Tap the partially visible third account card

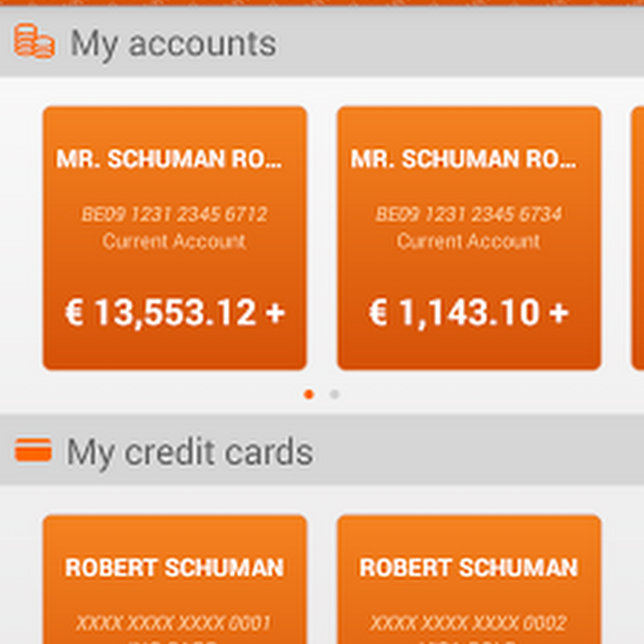point(638,238)
